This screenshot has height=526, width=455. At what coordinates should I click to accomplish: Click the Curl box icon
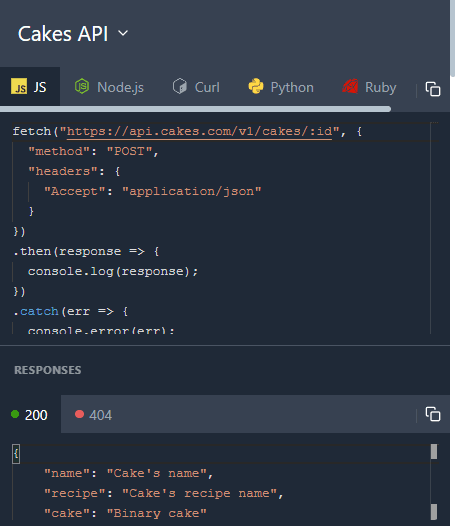pos(180,86)
